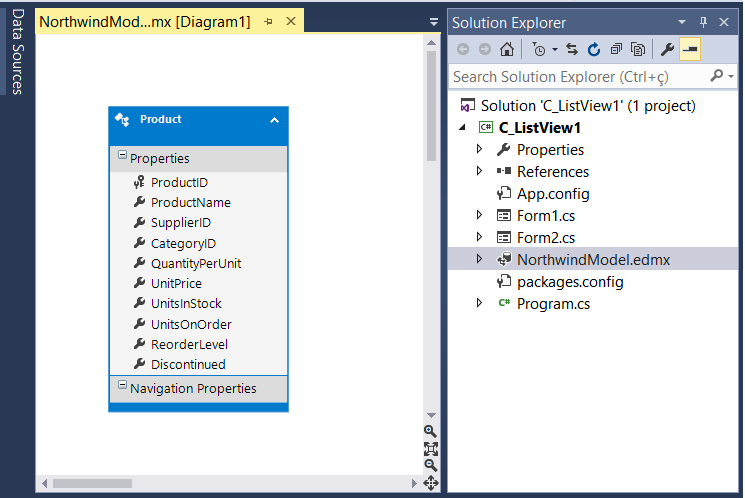Select the QuantityPerUnit property
The width and height of the screenshot is (745, 498).
[x=196, y=263]
